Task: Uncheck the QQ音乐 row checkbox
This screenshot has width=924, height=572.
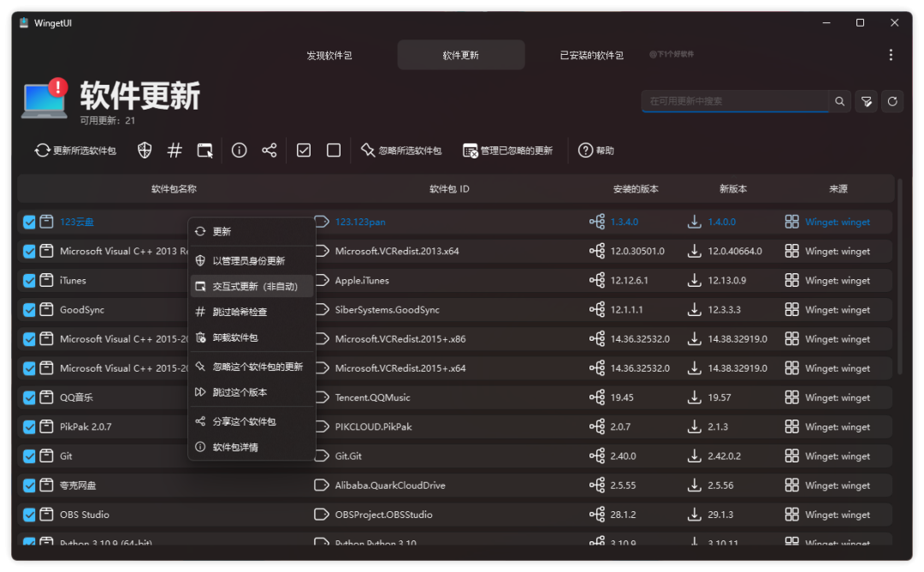Action: click(29, 397)
